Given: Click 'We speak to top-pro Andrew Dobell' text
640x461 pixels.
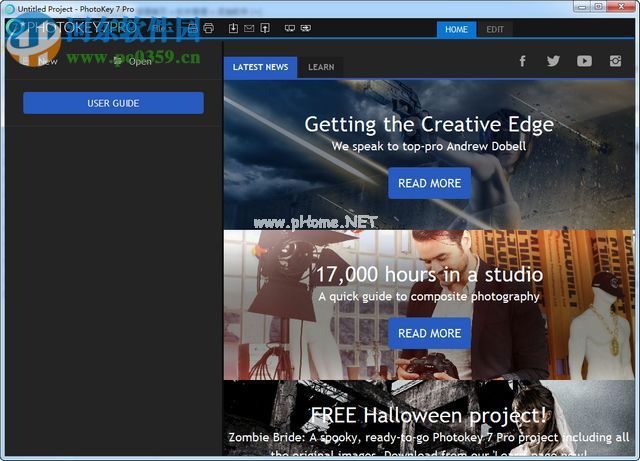Looking at the screenshot, I should point(429,146).
